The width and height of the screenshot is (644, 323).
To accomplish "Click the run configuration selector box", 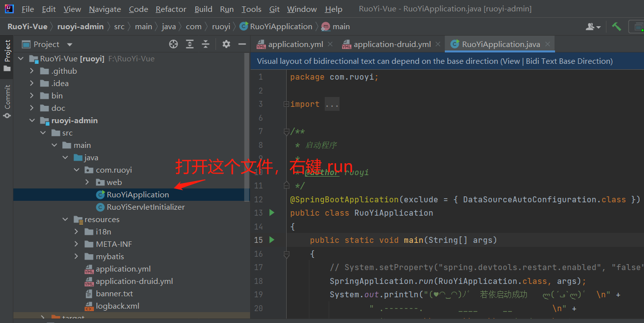I will point(636,26).
